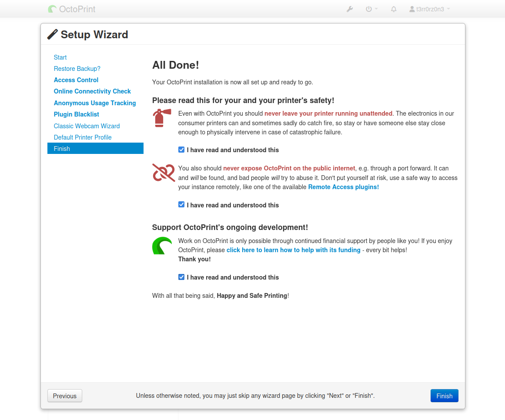This screenshot has height=420, width=505.
Task: Toggle the public internet warning checkbox
Action: 181,205
